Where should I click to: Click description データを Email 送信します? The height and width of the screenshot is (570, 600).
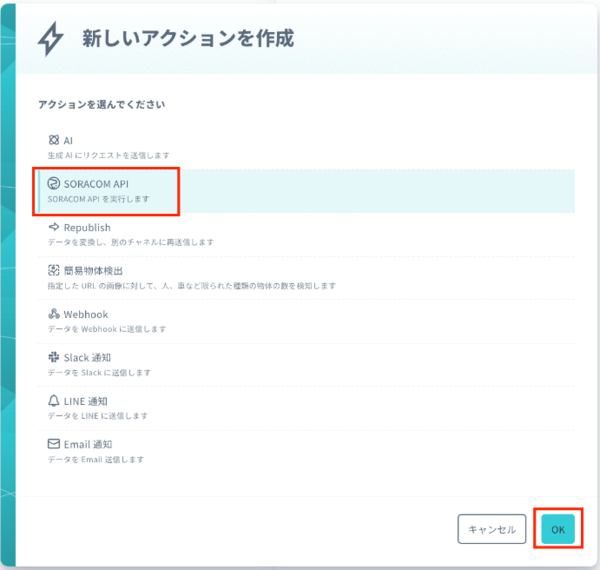[96, 459]
